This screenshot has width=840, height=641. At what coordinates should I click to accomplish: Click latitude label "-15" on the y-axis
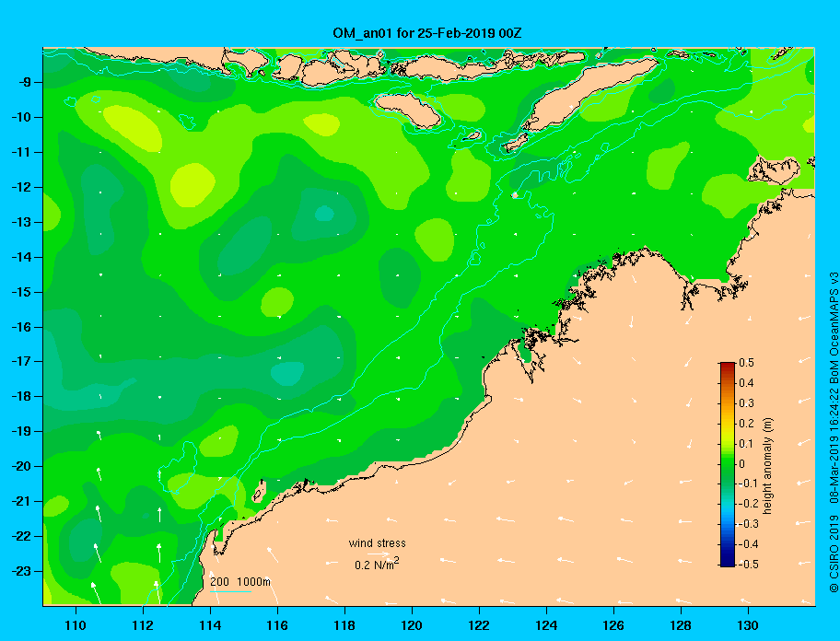point(20,292)
